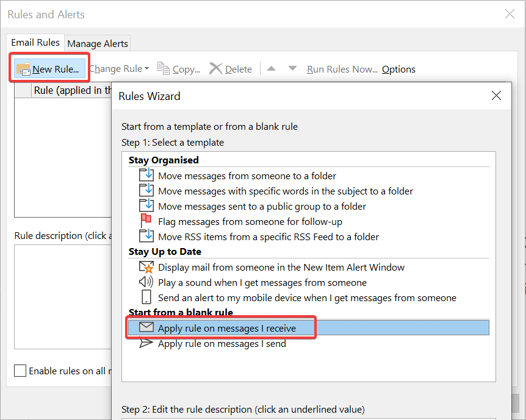The width and height of the screenshot is (526, 420).
Task: Click the Delete X icon
Action: (x=215, y=69)
